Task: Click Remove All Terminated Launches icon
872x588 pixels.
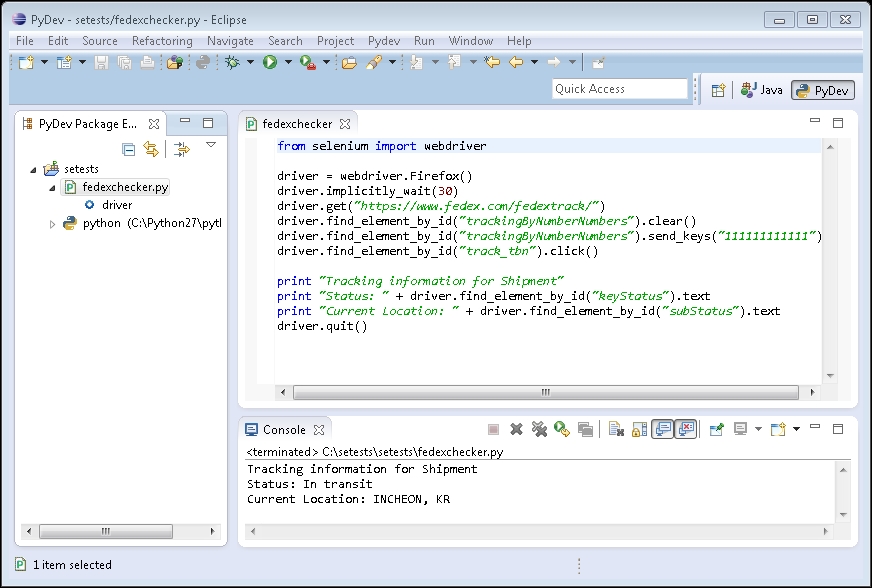Action: [x=539, y=429]
